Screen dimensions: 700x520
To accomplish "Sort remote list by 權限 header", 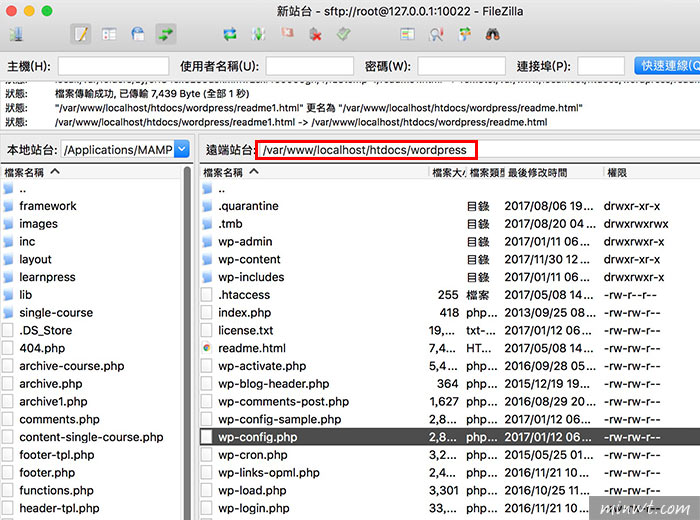I will pyautogui.click(x=652, y=172).
